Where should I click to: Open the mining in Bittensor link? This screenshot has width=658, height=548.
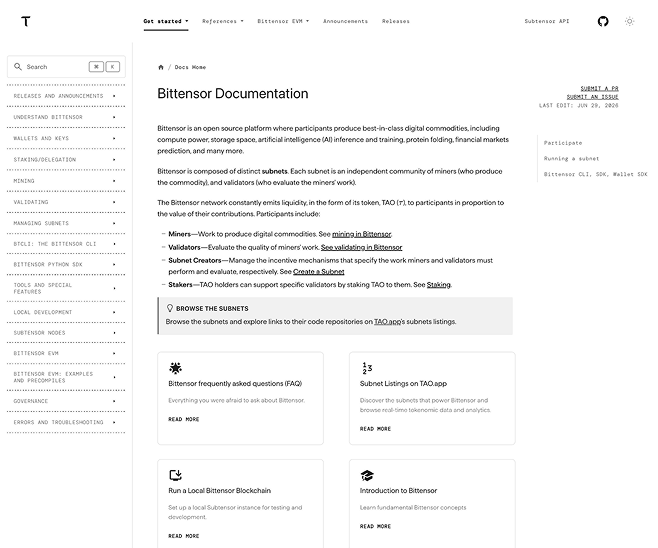[x=361, y=234]
